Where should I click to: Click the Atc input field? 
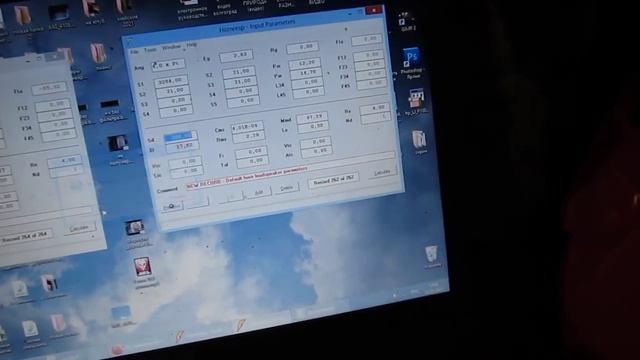coord(316,152)
